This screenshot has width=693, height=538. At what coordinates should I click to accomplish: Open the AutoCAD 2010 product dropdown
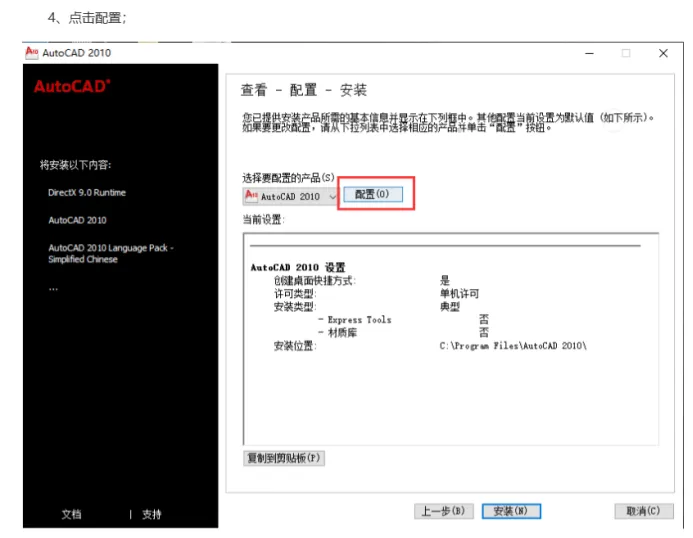(290, 196)
